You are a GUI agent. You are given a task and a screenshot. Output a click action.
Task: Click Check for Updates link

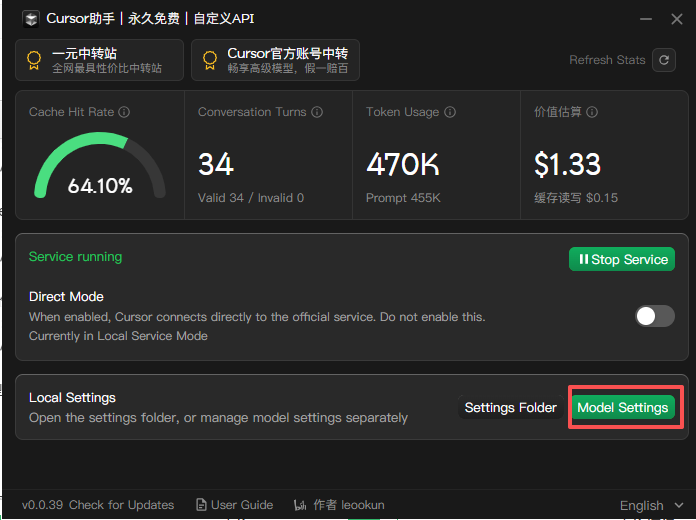122,505
